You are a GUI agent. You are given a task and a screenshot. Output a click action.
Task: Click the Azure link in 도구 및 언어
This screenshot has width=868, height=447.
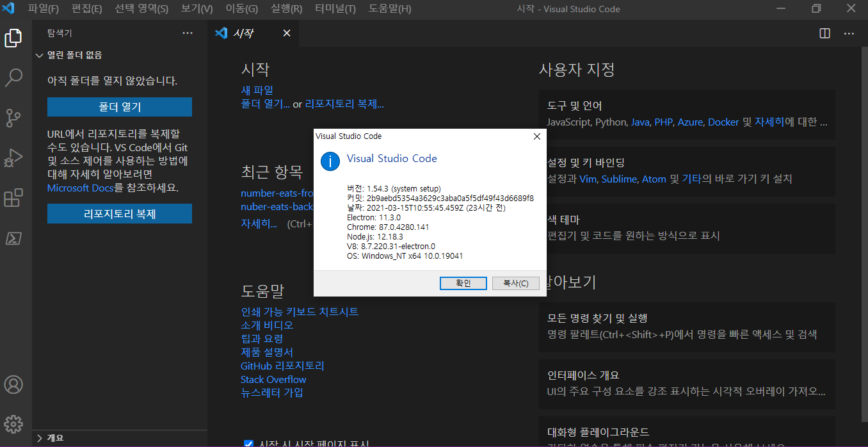click(x=690, y=122)
